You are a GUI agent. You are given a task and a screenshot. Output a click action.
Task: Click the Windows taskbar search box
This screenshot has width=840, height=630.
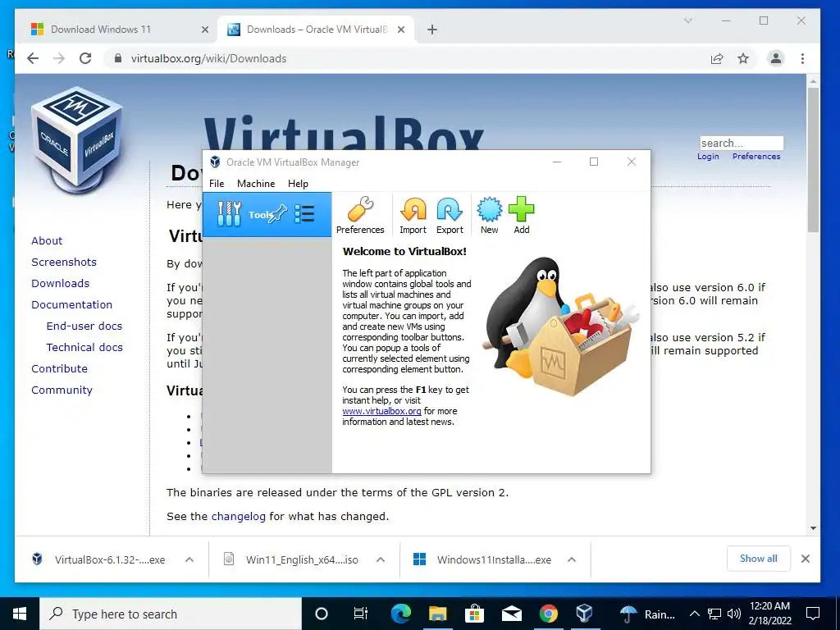171,614
